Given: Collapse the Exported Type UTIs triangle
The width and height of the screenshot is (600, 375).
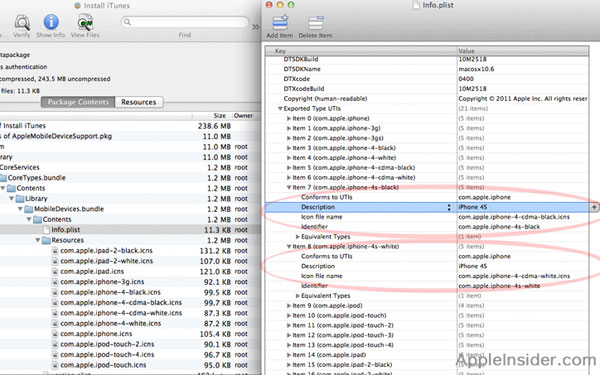Looking at the screenshot, I should tap(280, 109).
